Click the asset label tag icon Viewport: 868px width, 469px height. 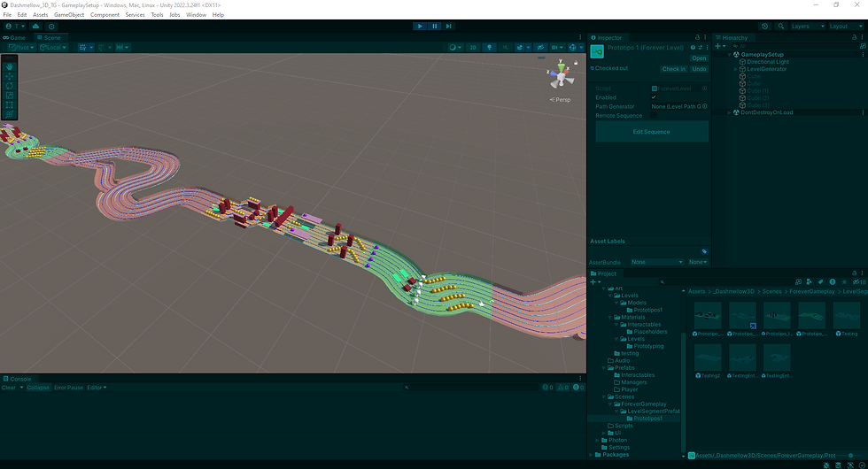pyautogui.click(x=704, y=251)
